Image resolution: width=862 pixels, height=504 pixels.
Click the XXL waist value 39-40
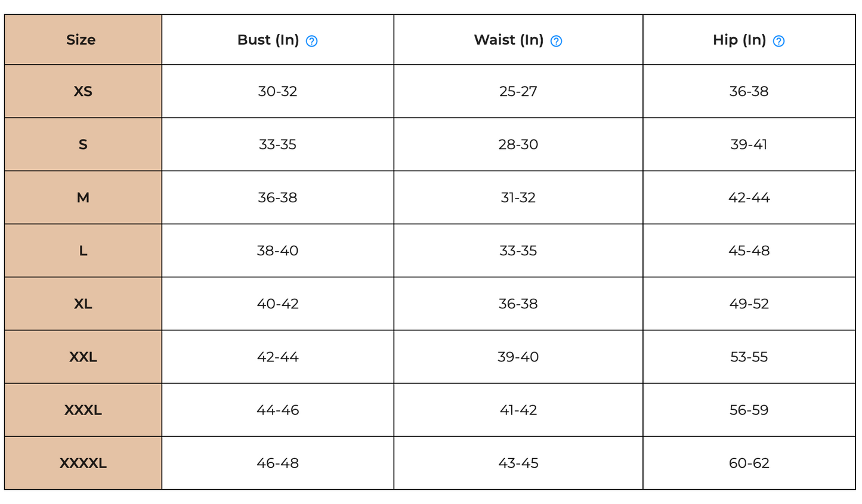518,357
